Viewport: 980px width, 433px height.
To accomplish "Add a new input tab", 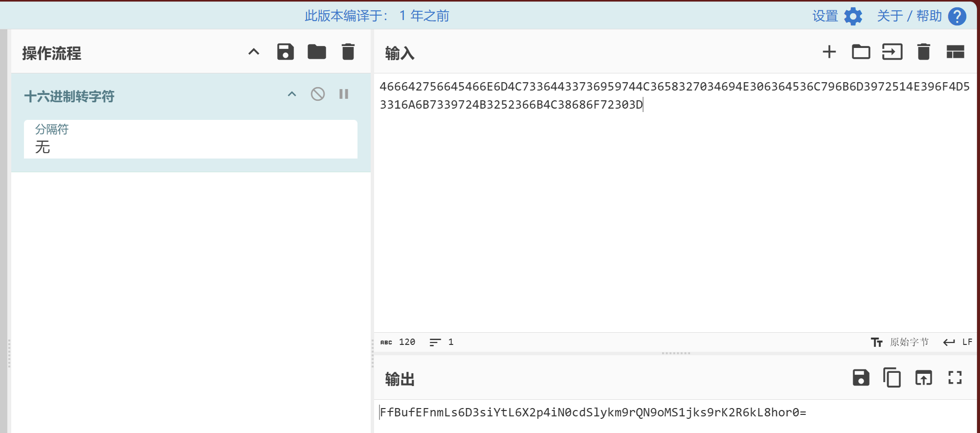I will [x=829, y=52].
